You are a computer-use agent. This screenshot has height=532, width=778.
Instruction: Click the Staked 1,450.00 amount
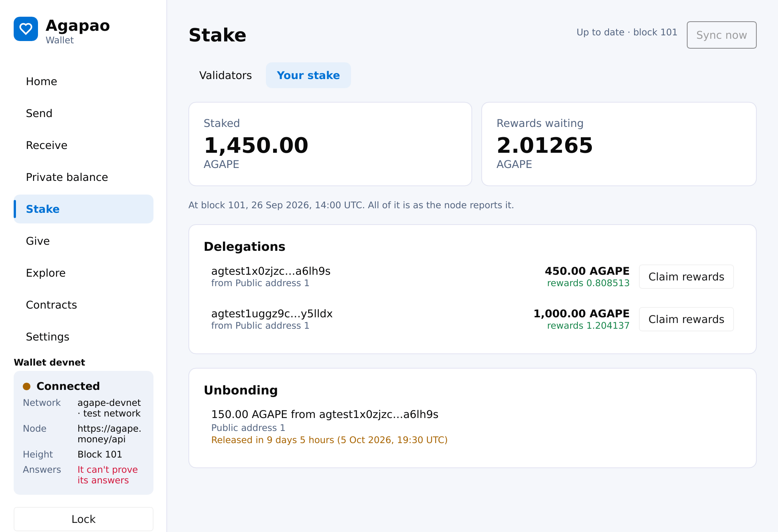256,146
